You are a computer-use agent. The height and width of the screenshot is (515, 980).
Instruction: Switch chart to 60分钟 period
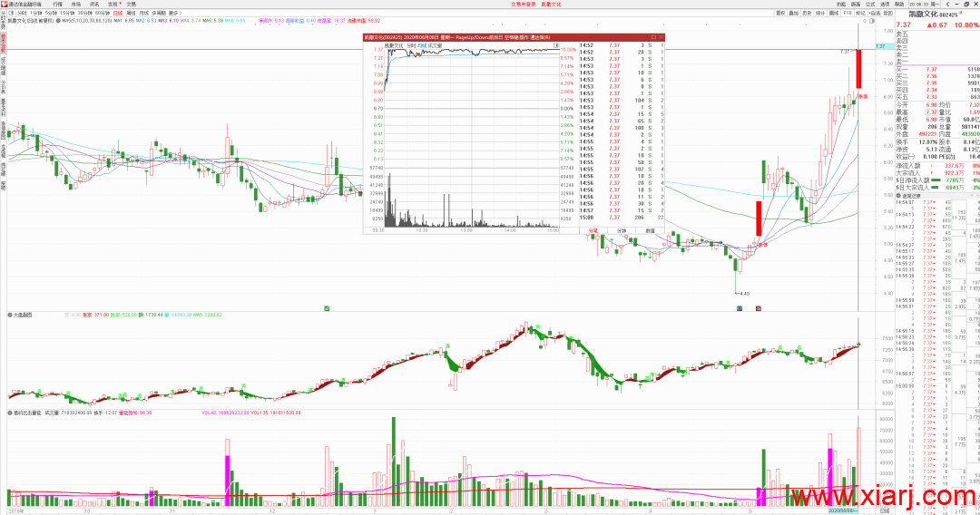(103, 13)
